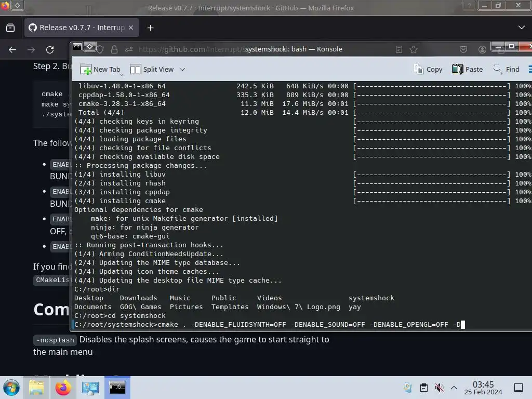Click the '-nosplash' code label on page
The height and width of the screenshot is (399, 532).
tap(55, 340)
